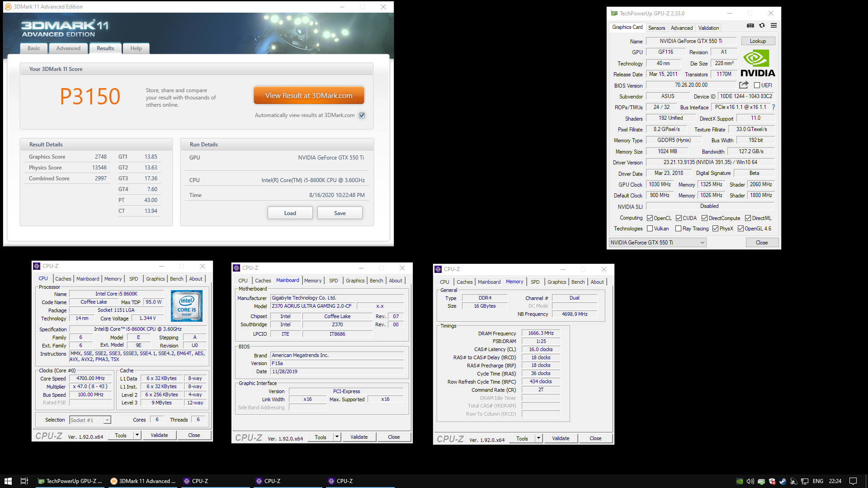The height and width of the screenshot is (488, 868).
Task: Select the Basic tab in 3DMark 11
Action: coord(34,48)
